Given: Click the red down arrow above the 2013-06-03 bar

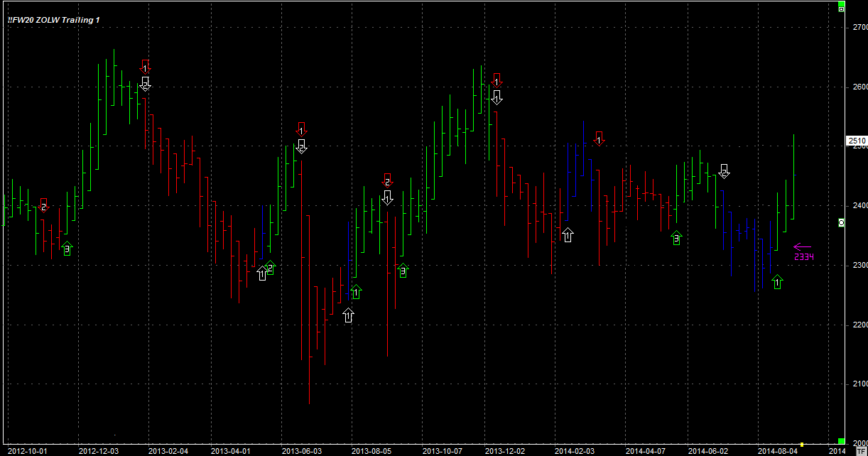Looking at the screenshot, I should 301,129.
